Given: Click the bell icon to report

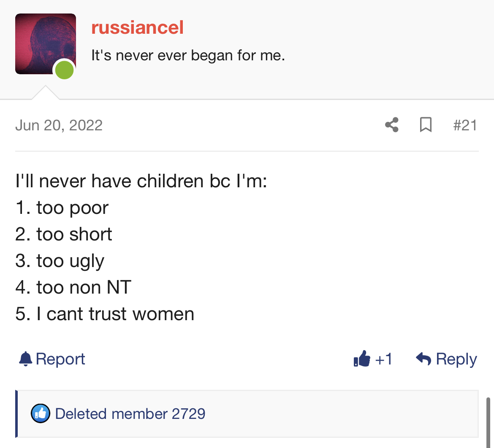Looking at the screenshot, I should point(25,359).
